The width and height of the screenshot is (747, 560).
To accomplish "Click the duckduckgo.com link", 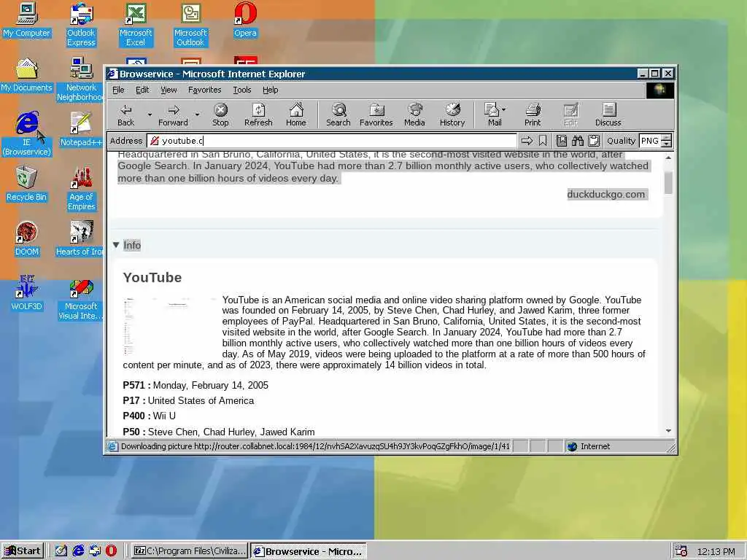I will click(x=605, y=194).
